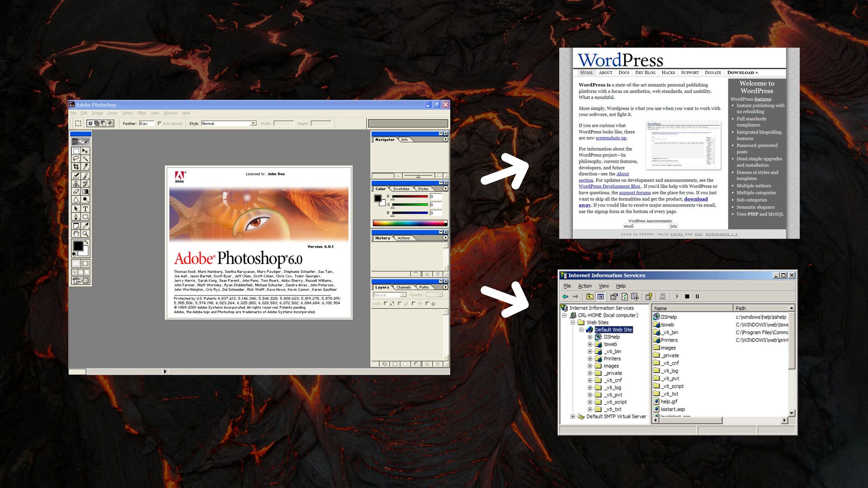Viewport: 868px width, 488px height.
Task: Select the Slice tool
Action: [85, 167]
